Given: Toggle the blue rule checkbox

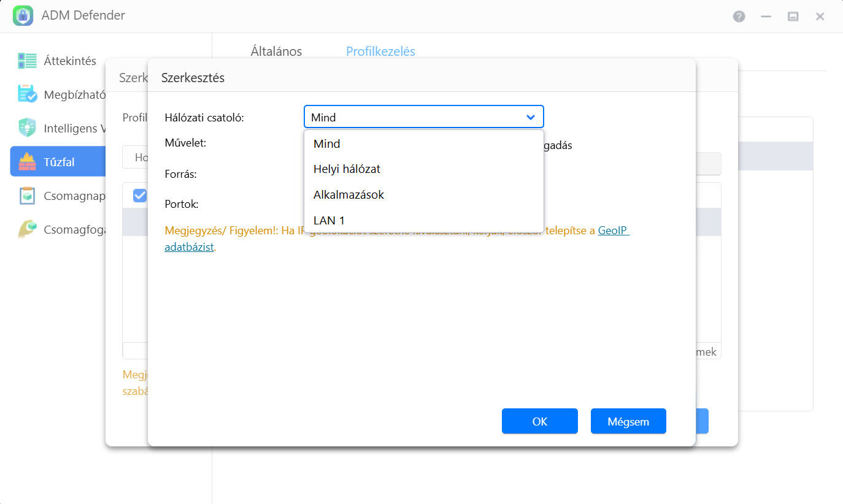Looking at the screenshot, I should 140,196.
